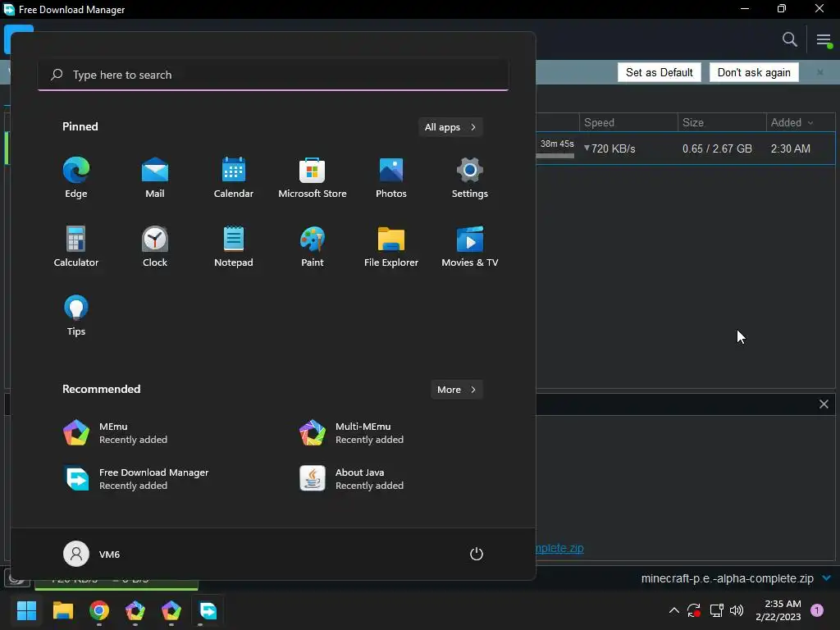This screenshot has width=840, height=630.
Task: Sort downloads by Speed column
Action: [x=628, y=123]
